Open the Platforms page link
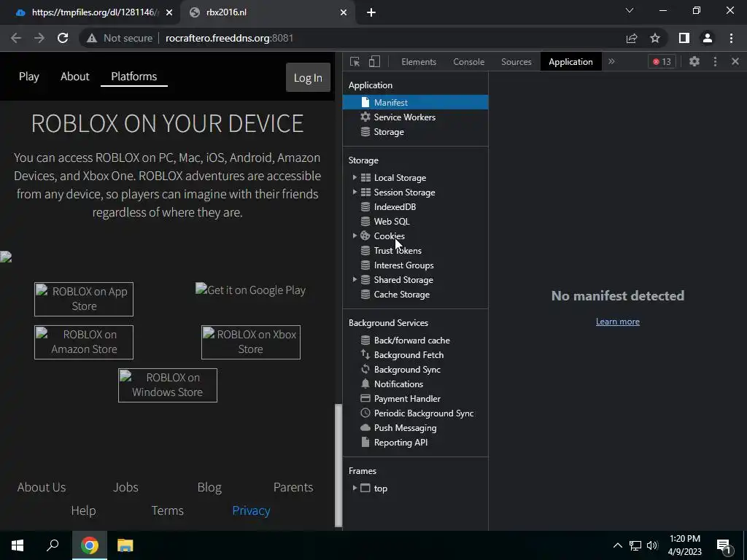Screen dimensions: 747x560 [134, 76]
